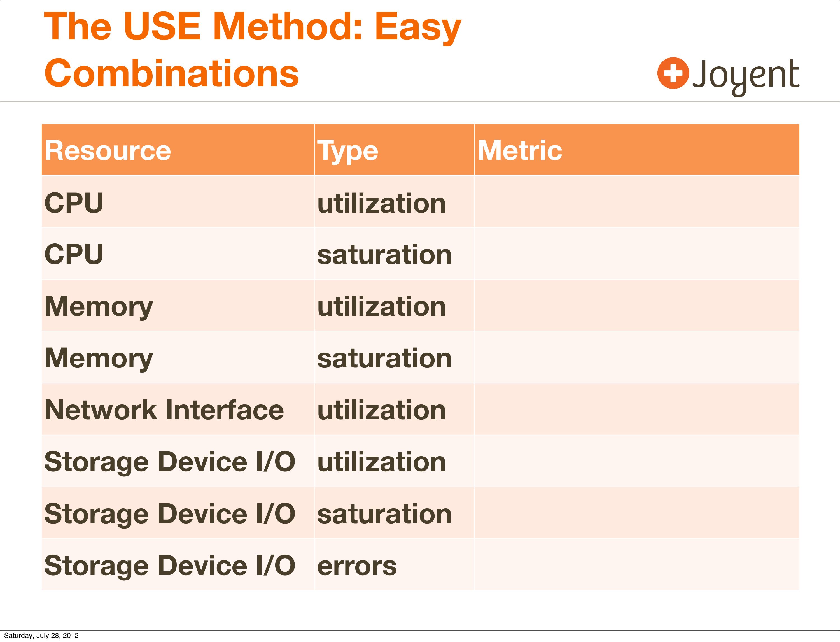Click the Joyent wordmark text

point(745,75)
